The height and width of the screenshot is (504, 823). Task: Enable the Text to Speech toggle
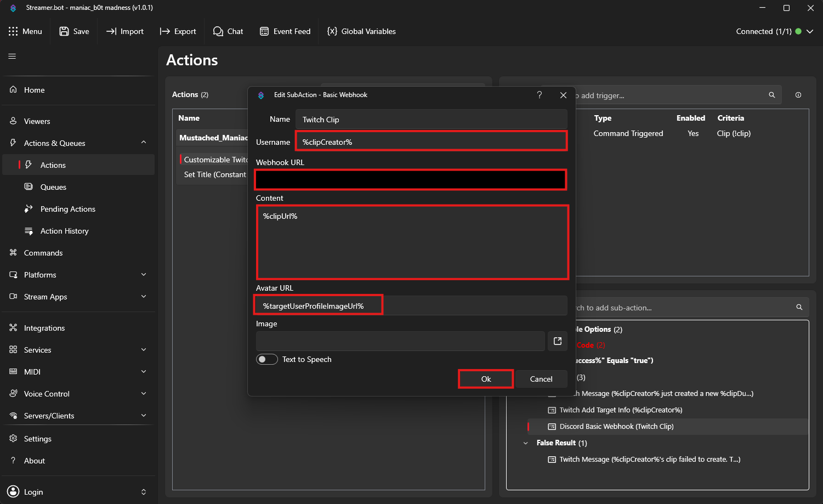coord(267,359)
